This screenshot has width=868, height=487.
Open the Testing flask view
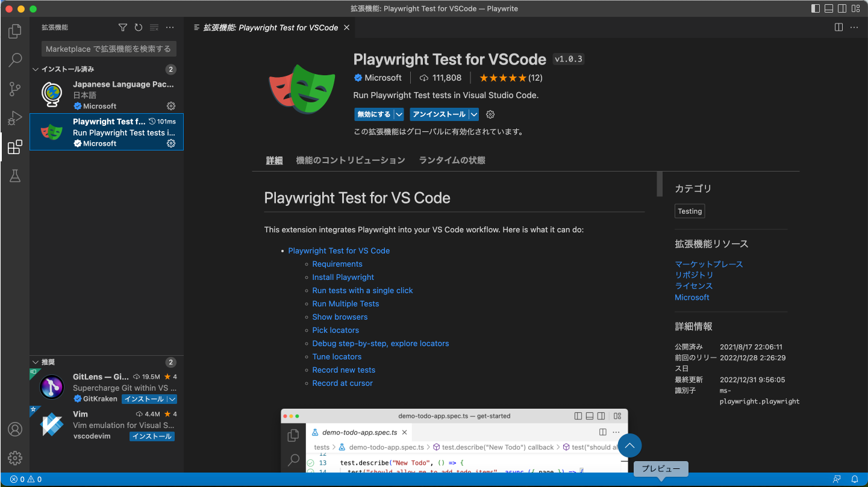point(15,176)
